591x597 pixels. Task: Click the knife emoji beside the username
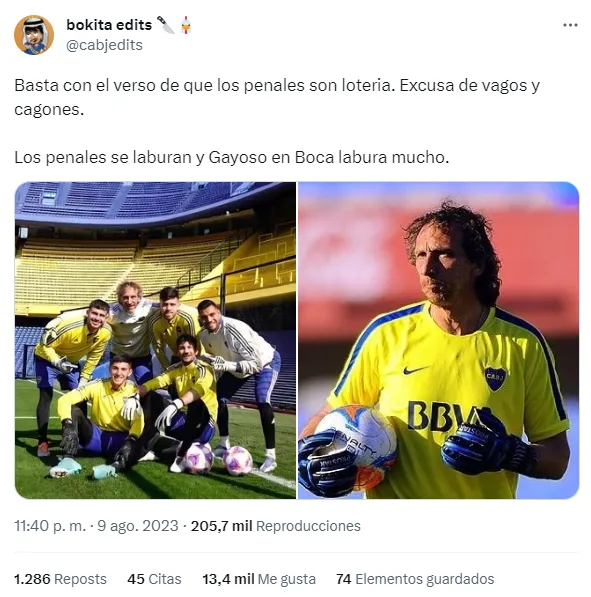165,25
